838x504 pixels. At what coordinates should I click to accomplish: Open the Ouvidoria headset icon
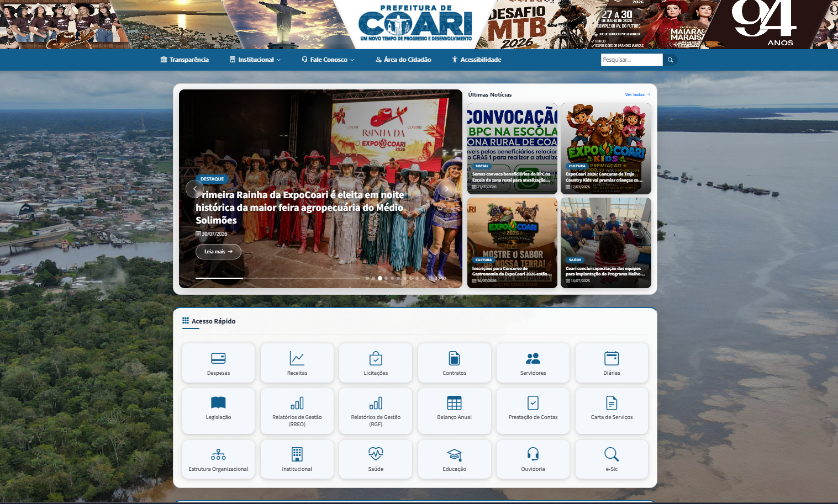click(533, 454)
